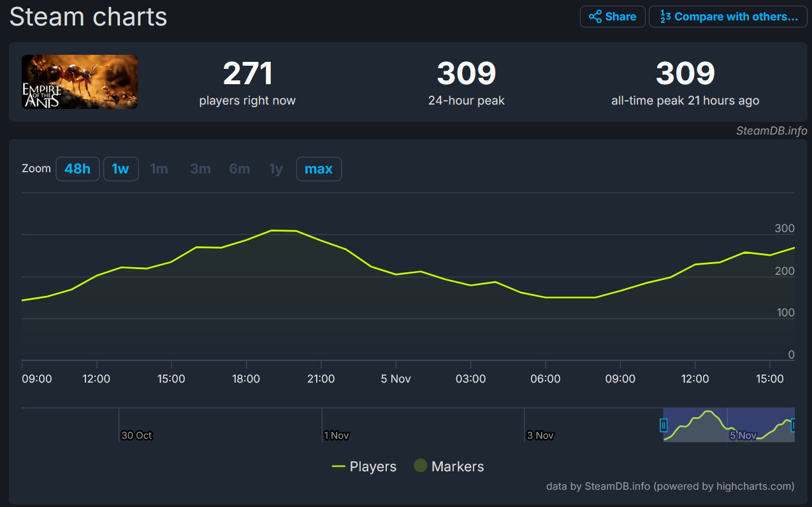Click the SteamDB.info chart credit
Viewport: 812px width, 507px height.
[771, 131]
